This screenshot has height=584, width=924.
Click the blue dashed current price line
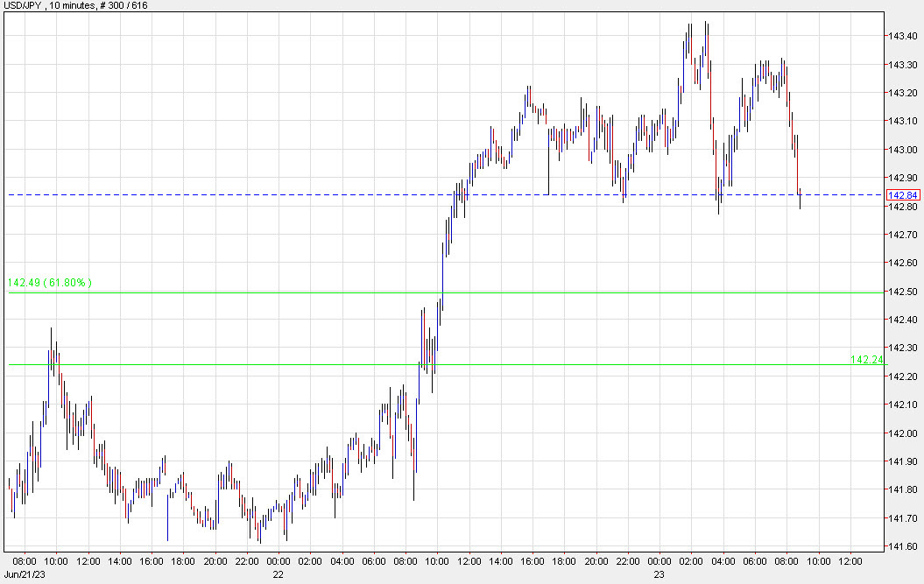coord(350,194)
